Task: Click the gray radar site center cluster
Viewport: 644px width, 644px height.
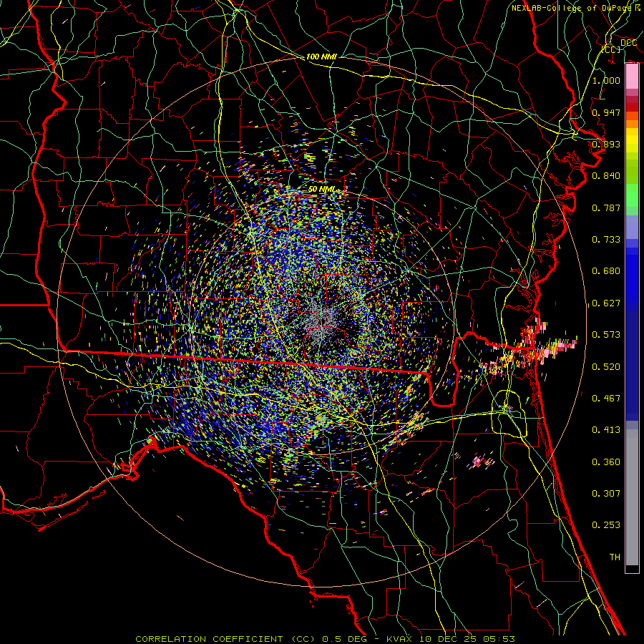Action: click(321, 321)
